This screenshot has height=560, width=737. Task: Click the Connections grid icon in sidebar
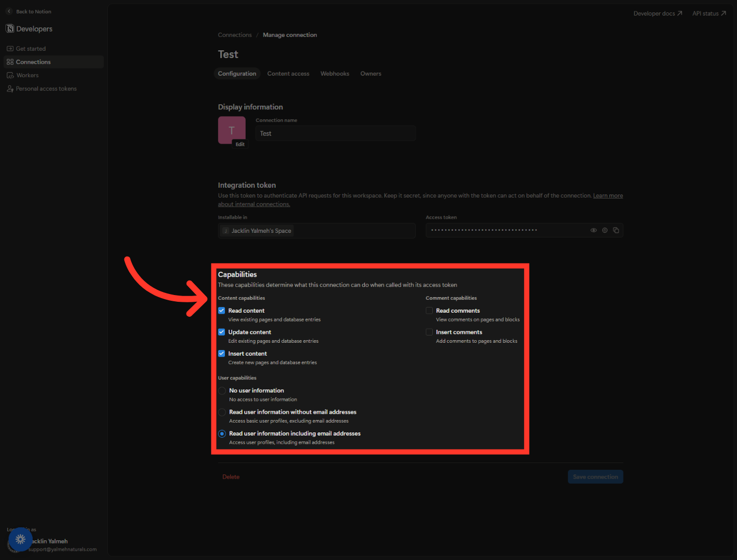click(x=10, y=62)
